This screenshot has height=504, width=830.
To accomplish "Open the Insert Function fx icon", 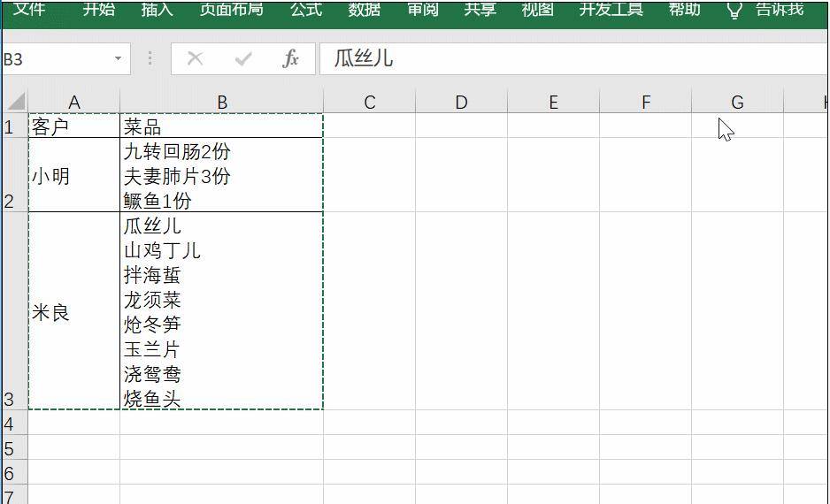I will [x=290, y=58].
